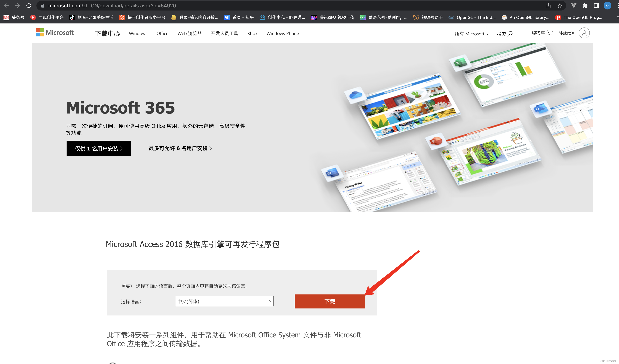Reload the page with the refresh icon
Screen dimensions: 619x364
[29, 5]
